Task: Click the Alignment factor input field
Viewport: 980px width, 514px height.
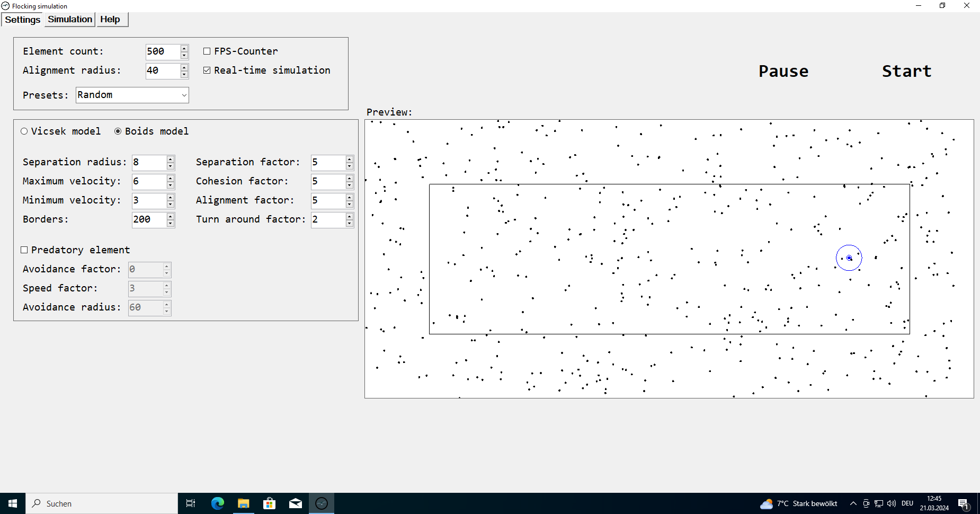Action: (328, 201)
